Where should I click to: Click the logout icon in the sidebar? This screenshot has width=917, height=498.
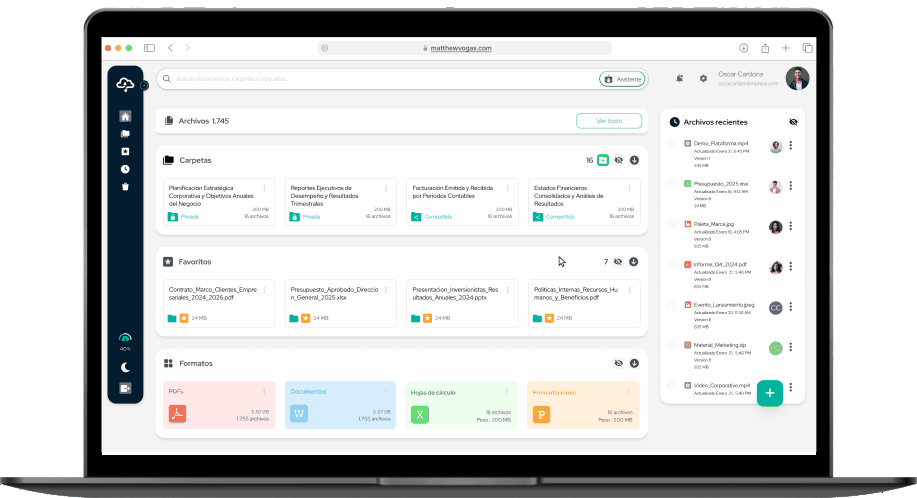pyautogui.click(x=125, y=388)
